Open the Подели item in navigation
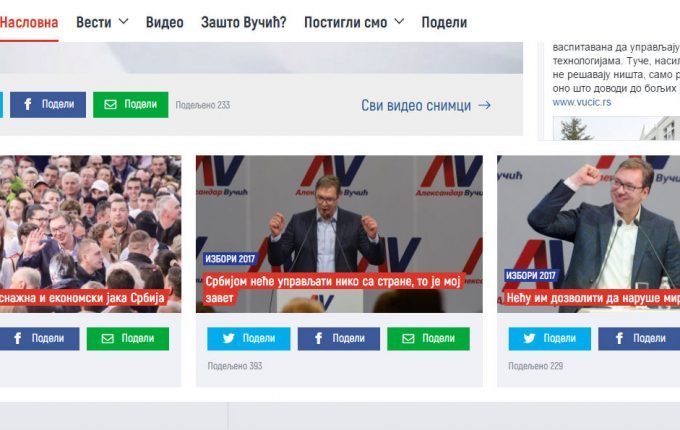Screen dimensions: 680x430 click(444, 23)
